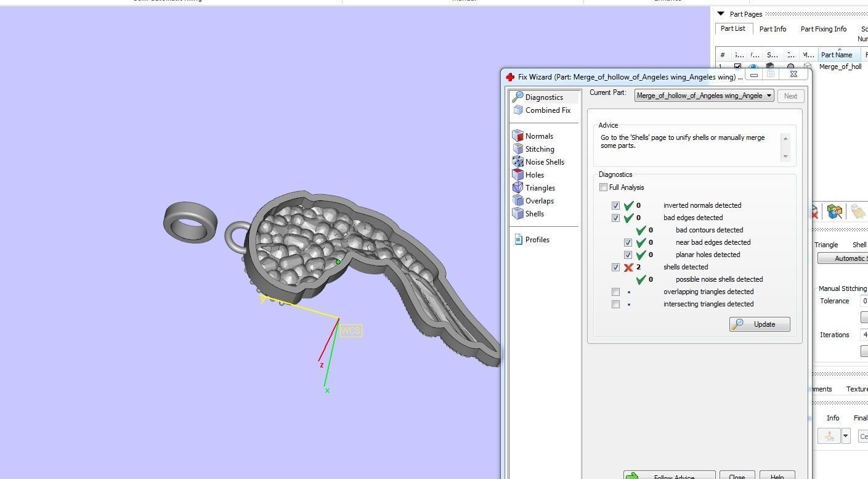Click the green point on the wing model
The height and width of the screenshot is (479, 868).
pos(338,262)
